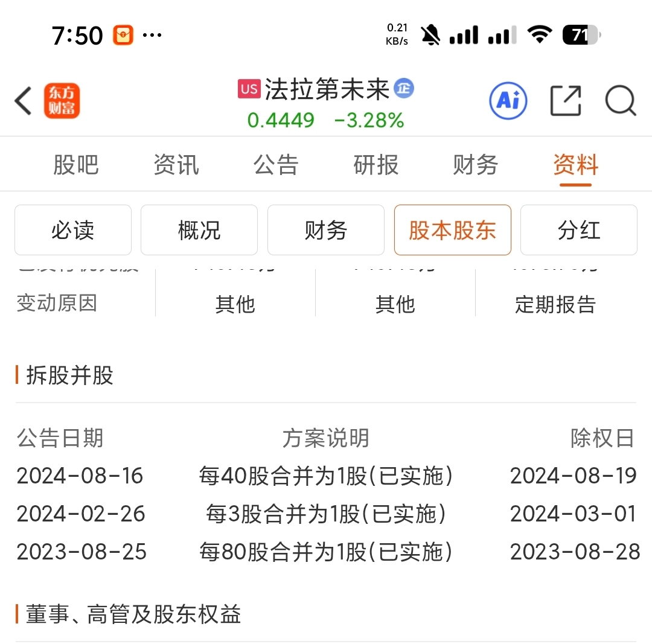The width and height of the screenshot is (652, 644).
Task: Tap the Wi-Fi status icon
Action: coord(539,34)
